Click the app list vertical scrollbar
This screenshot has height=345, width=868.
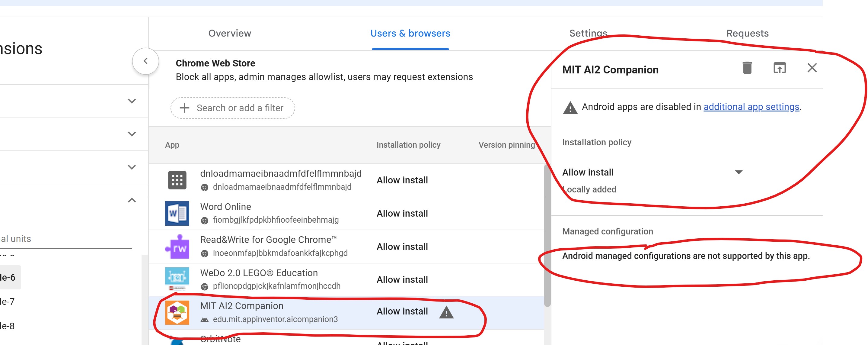(x=547, y=236)
